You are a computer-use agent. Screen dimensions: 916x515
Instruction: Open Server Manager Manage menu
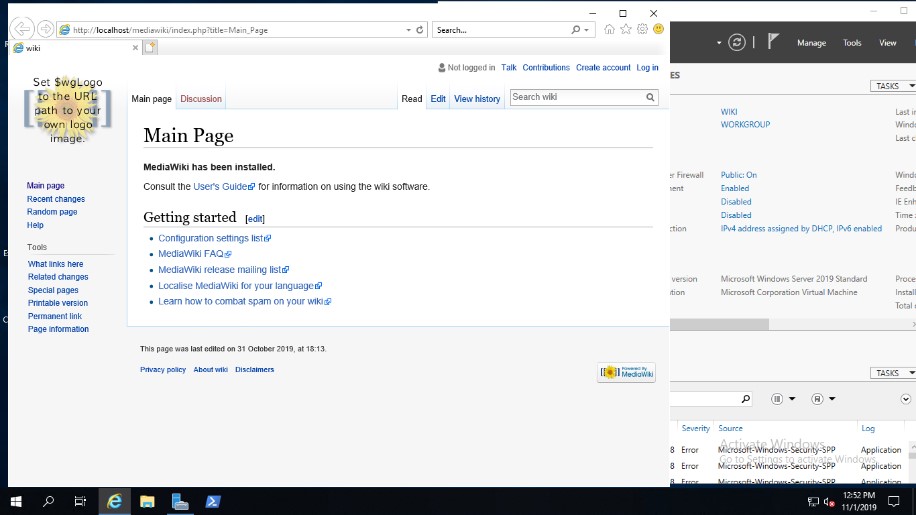click(x=811, y=43)
